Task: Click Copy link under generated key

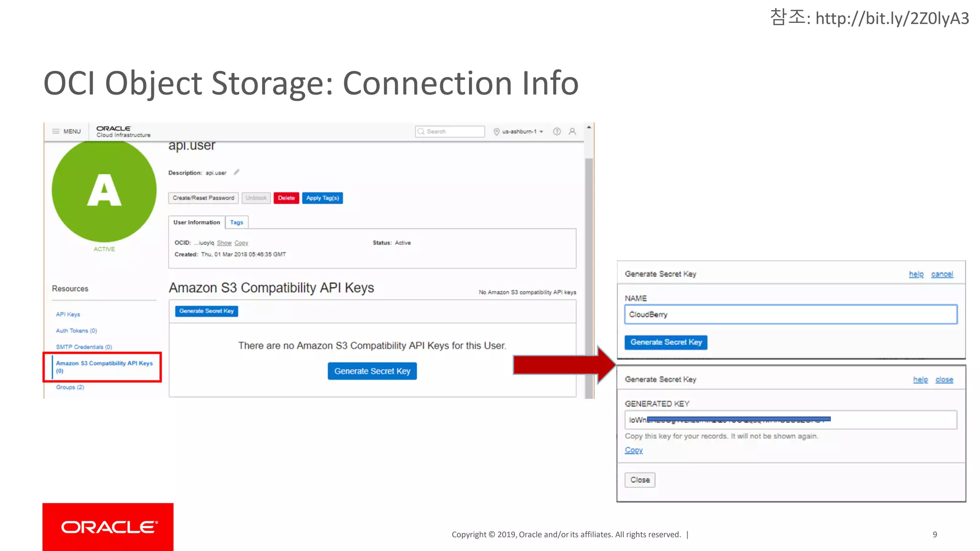Action: (x=634, y=450)
